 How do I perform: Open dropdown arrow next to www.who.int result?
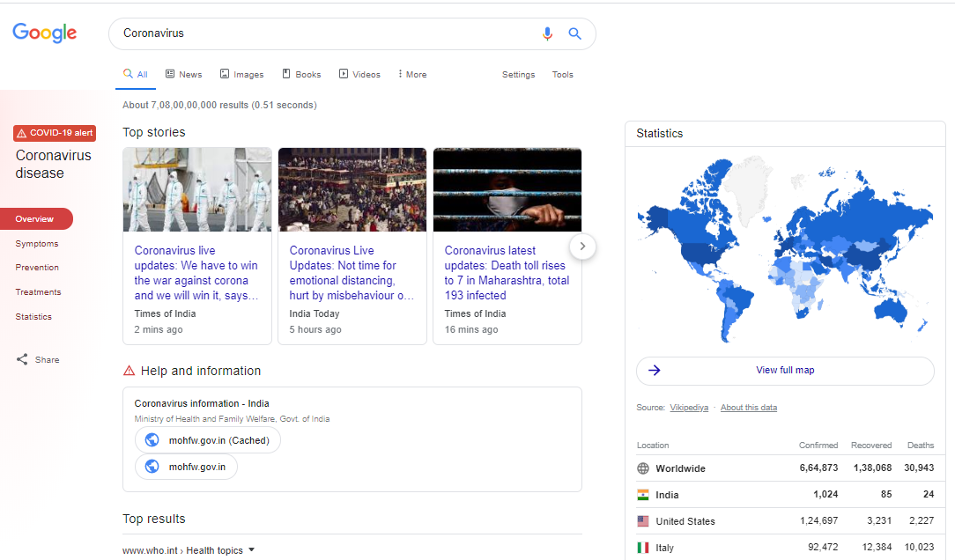click(x=251, y=550)
